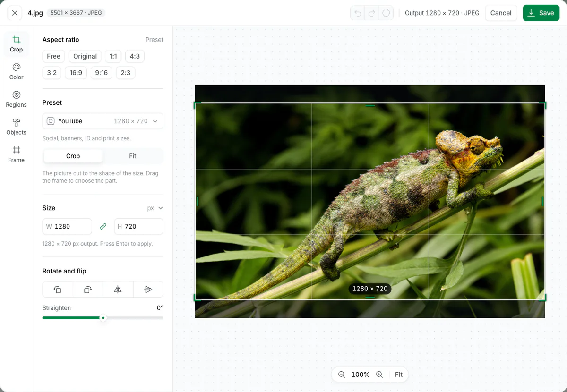Open the Regions tool in sidebar

point(17,99)
